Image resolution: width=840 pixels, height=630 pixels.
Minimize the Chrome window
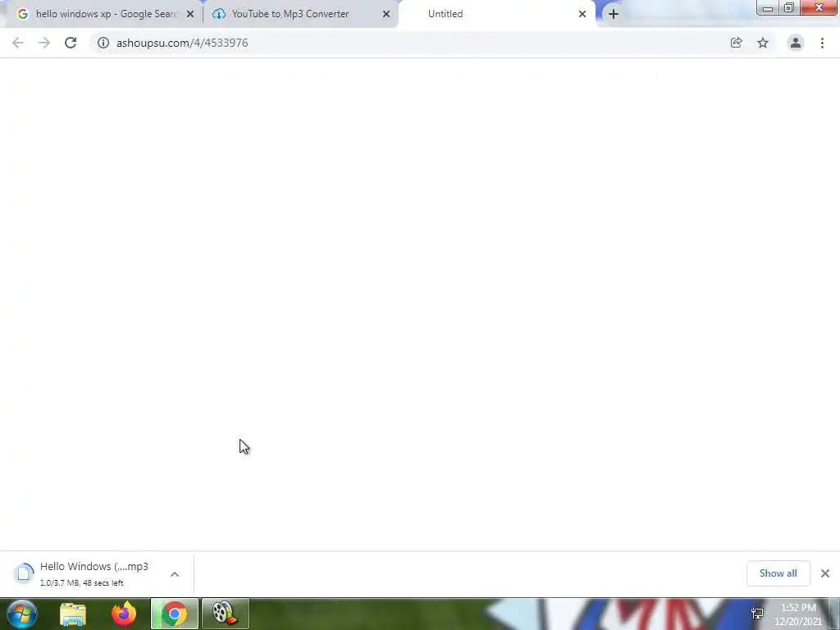click(x=767, y=8)
